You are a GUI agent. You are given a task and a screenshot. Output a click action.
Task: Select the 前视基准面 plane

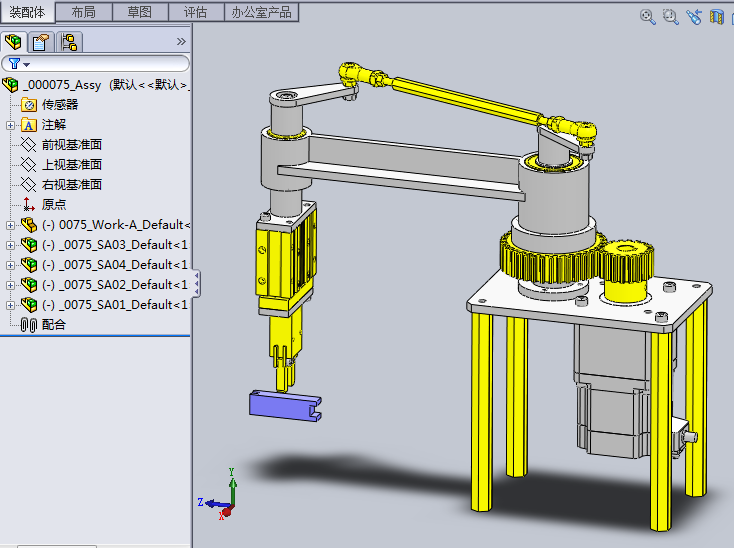(x=71, y=145)
